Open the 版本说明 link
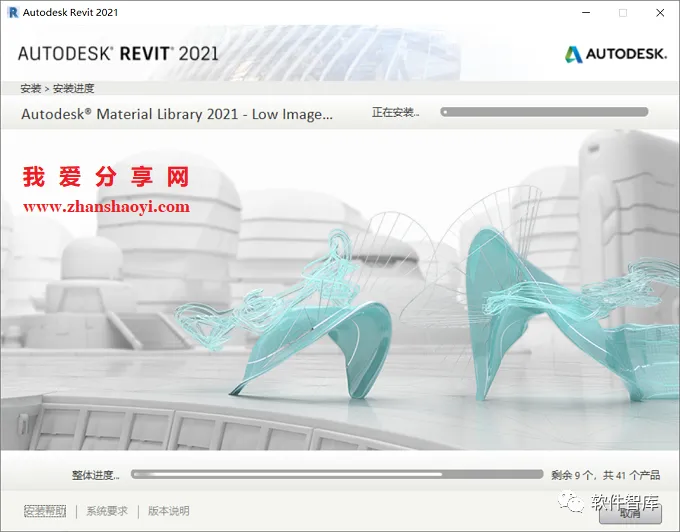680x532 pixels. pyautogui.click(x=169, y=511)
